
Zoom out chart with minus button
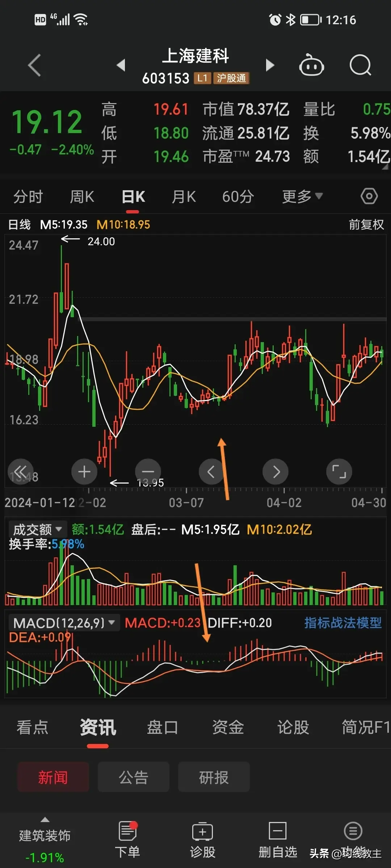click(148, 472)
